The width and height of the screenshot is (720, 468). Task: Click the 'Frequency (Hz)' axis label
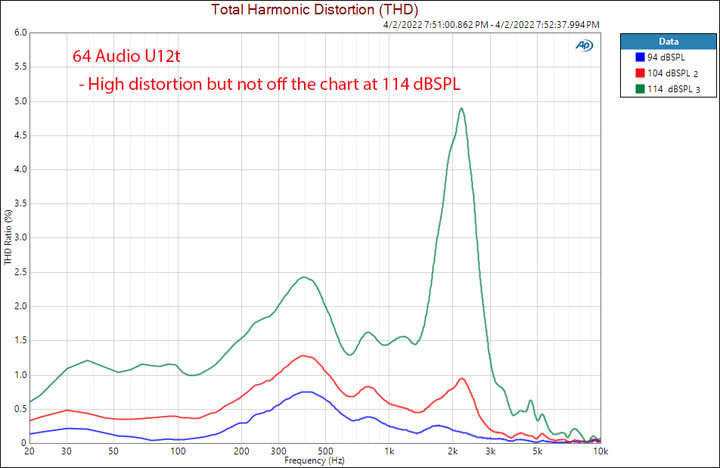point(314,460)
